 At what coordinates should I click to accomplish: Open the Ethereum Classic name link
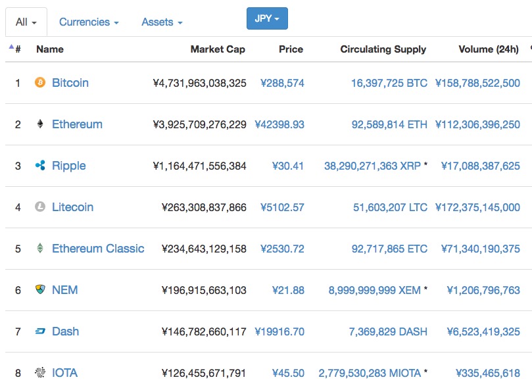pos(98,249)
